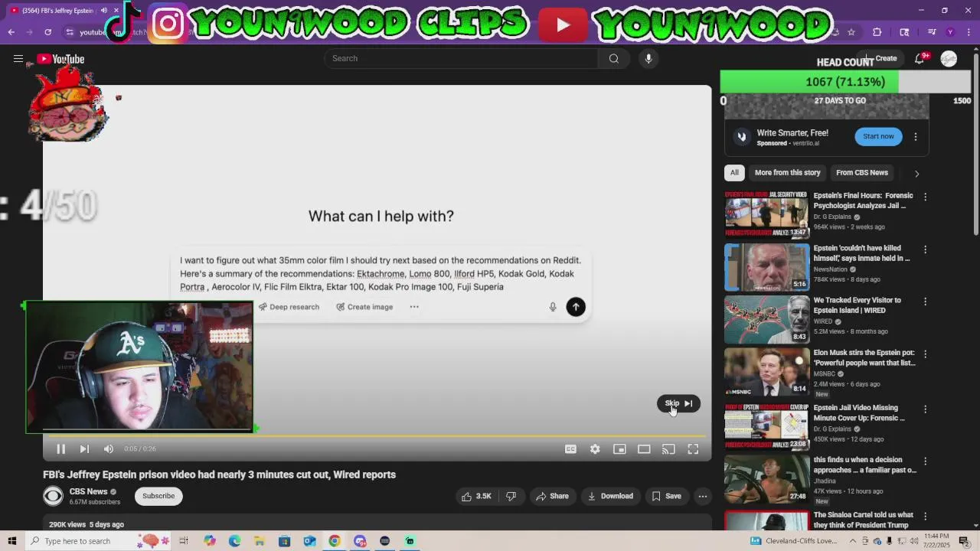
Task: Open menu for NewsNation Epstein video
Action: pos(925,249)
